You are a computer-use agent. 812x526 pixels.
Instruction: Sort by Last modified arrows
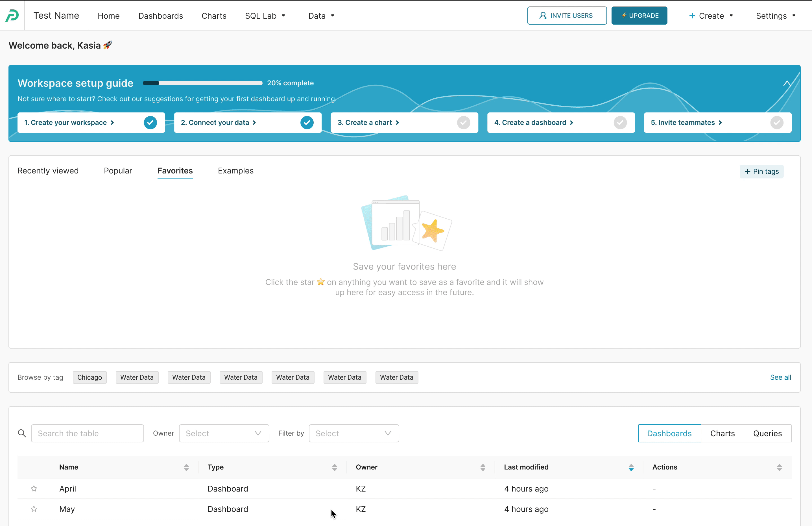click(x=631, y=467)
